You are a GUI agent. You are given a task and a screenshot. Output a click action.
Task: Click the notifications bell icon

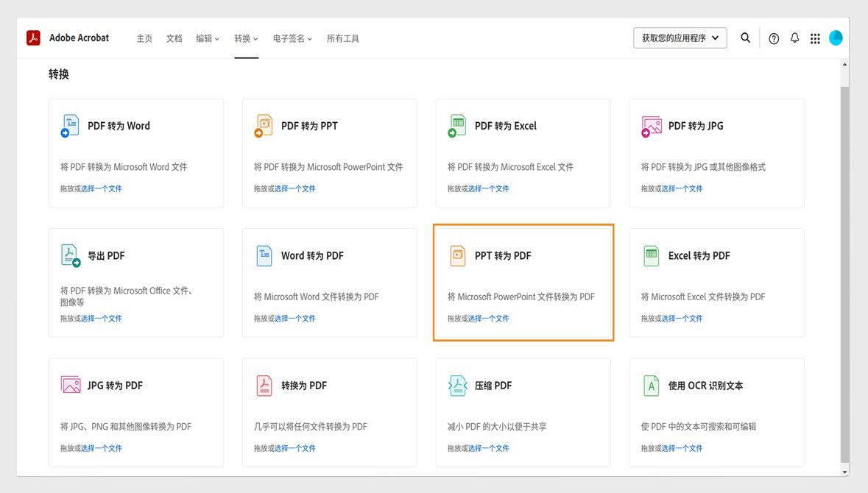(x=794, y=38)
